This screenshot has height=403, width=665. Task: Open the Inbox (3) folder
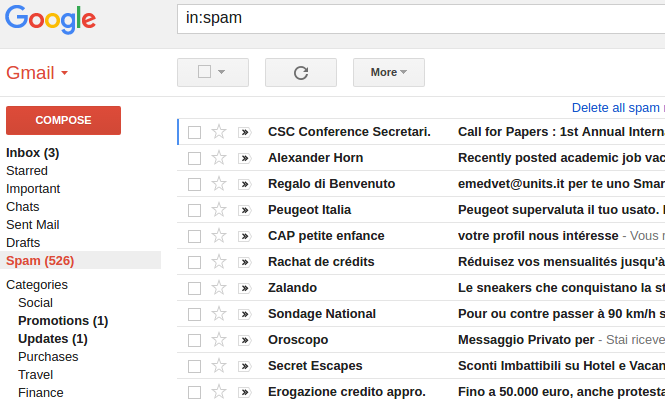click(33, 153)
